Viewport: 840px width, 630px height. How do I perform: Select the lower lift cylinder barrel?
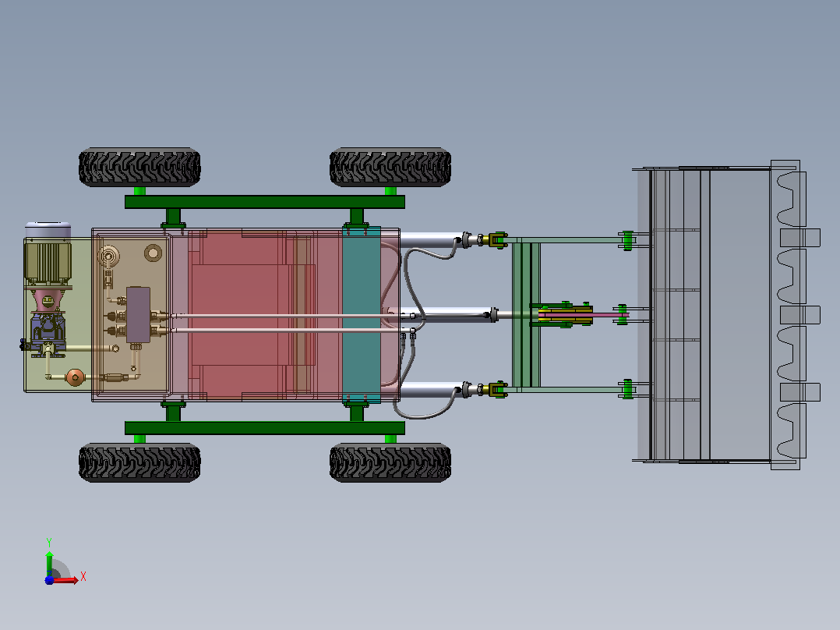(x=431, y=390)
